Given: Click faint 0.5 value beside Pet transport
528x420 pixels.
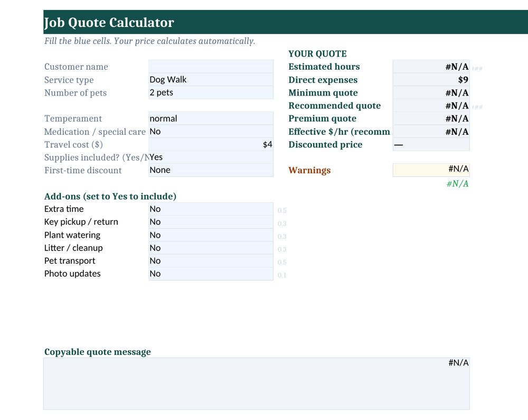Looking at the screenshot, I should click(282, 263).
